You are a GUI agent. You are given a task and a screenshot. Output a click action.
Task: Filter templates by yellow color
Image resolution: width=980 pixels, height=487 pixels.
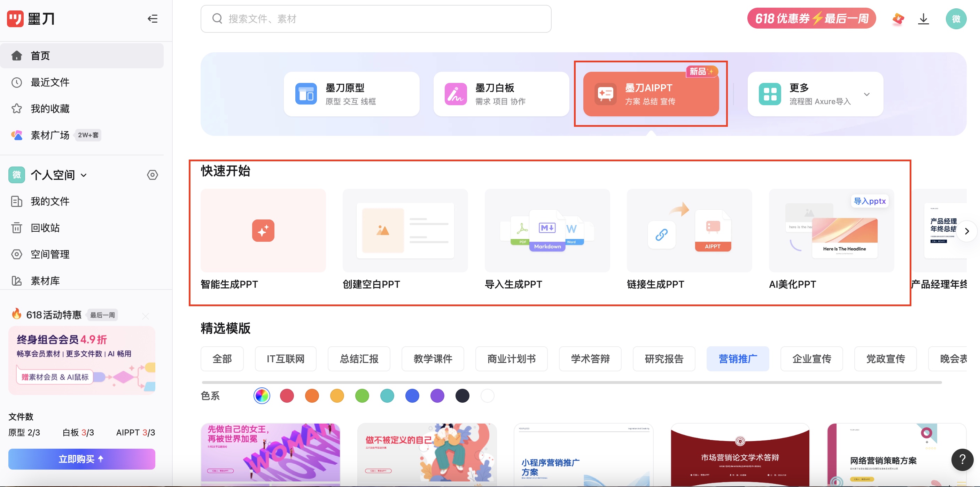[337, 396]
